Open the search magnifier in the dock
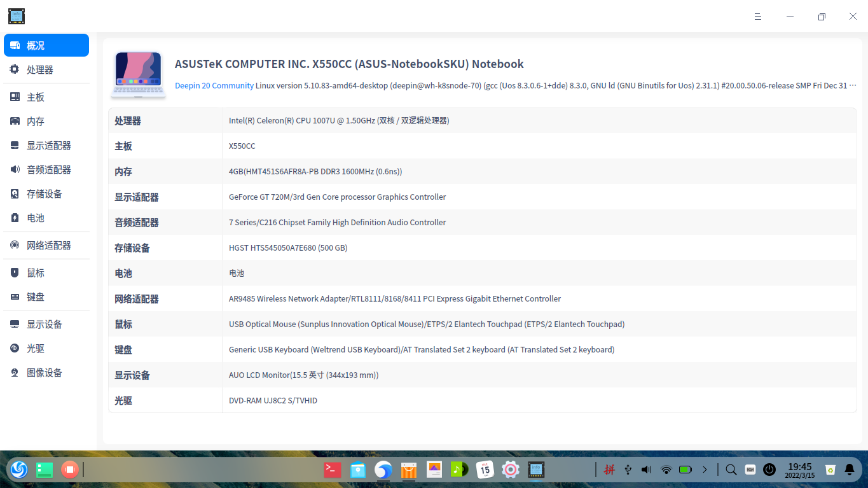This screenshot has width=868, height=488. tap(731, 470)
